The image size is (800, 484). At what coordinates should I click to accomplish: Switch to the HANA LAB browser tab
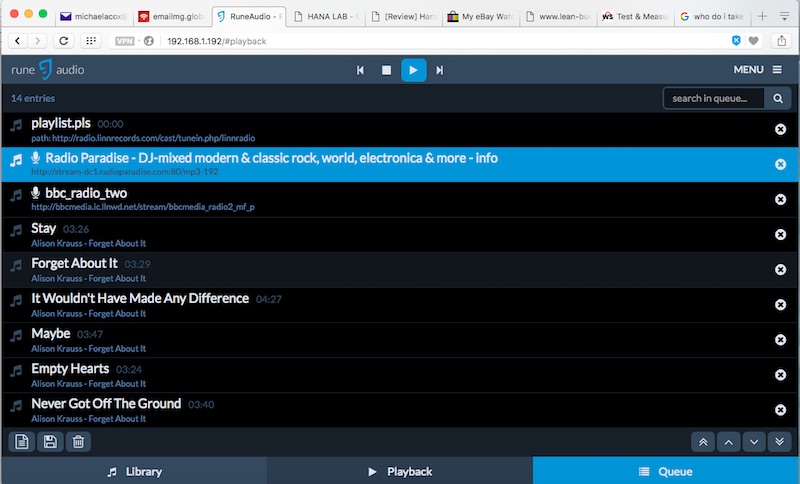(x=327, y=16)
